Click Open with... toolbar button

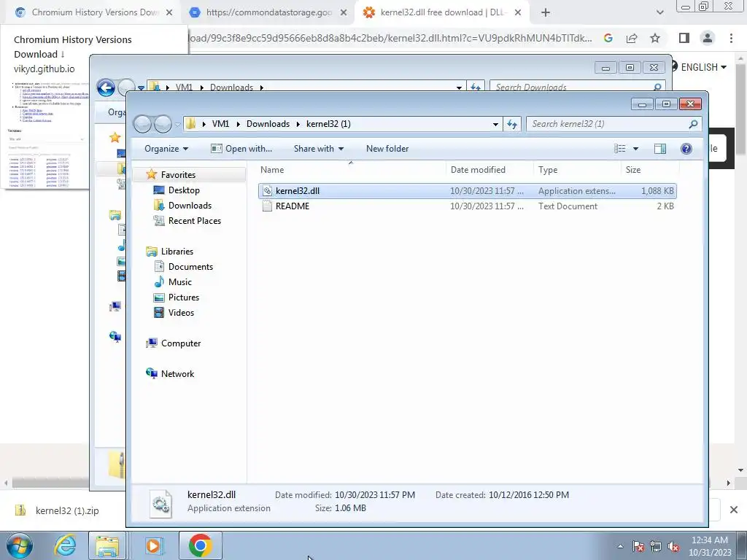click(x=241, y=149)
